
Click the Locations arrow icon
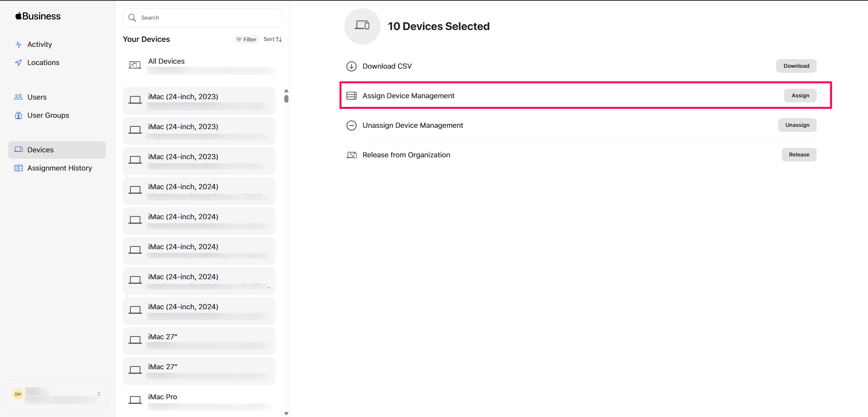[19, 63]
